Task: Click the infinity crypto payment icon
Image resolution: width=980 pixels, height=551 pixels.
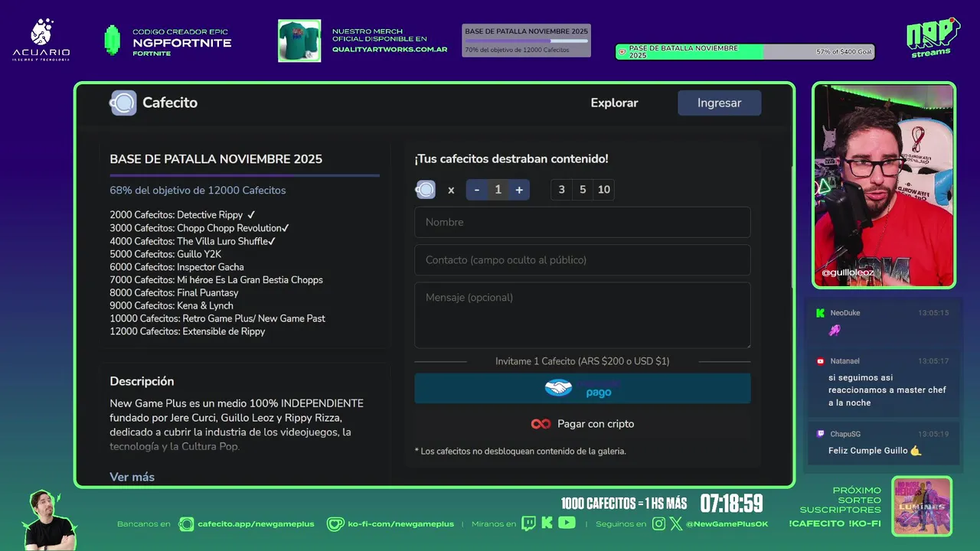Action: [541, 424]
